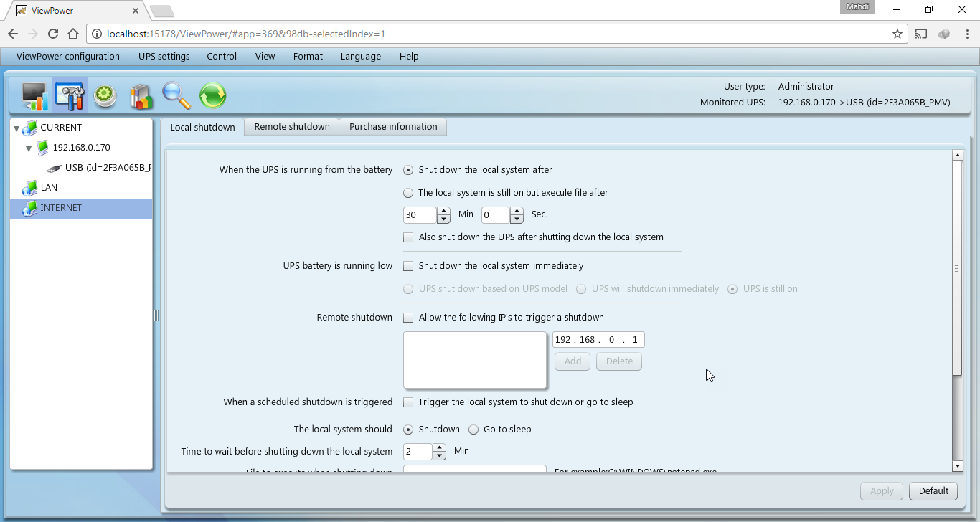This screenshot has width=980, height=522.
Task: Enable also shut down the UPS checkbox
Action: click(408, 237)
